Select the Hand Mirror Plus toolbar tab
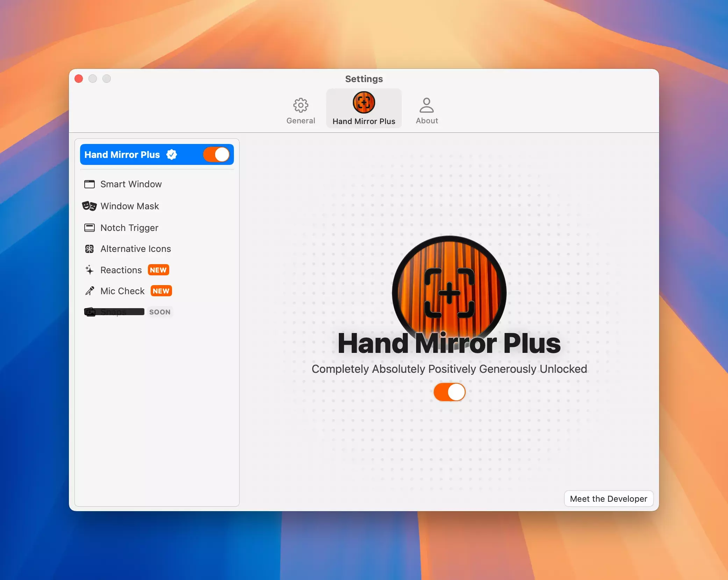 coord(364,108)
